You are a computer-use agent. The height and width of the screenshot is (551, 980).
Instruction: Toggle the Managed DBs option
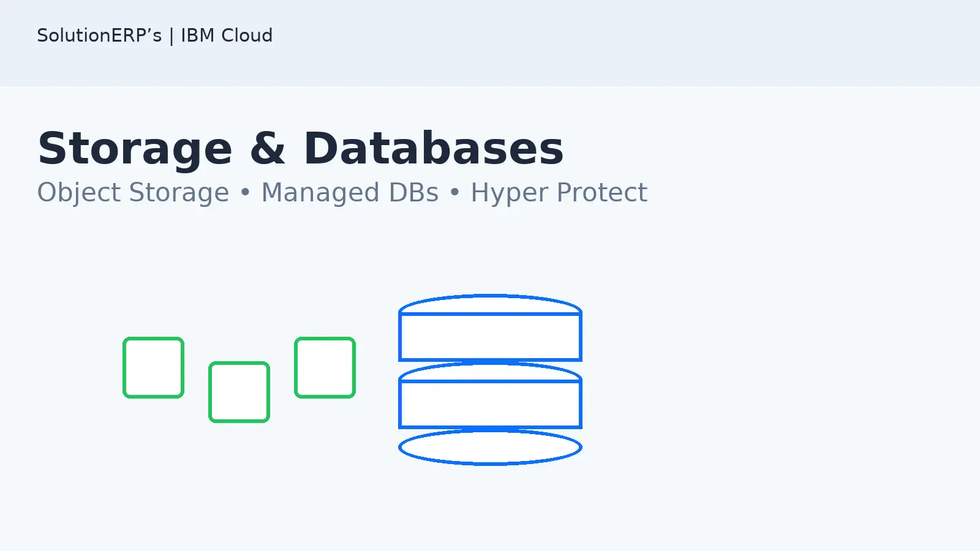350,192
